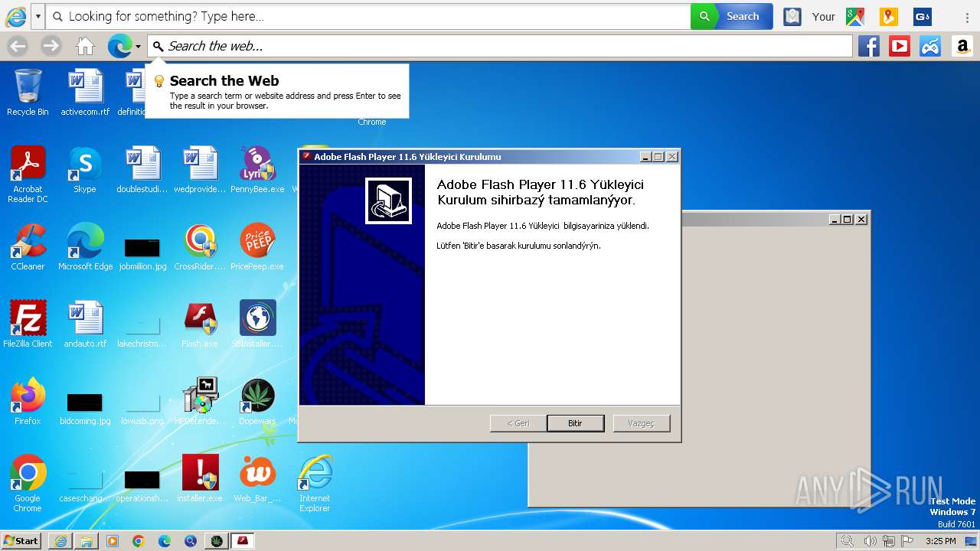Select the Web_Bar desktop icon

257,479
